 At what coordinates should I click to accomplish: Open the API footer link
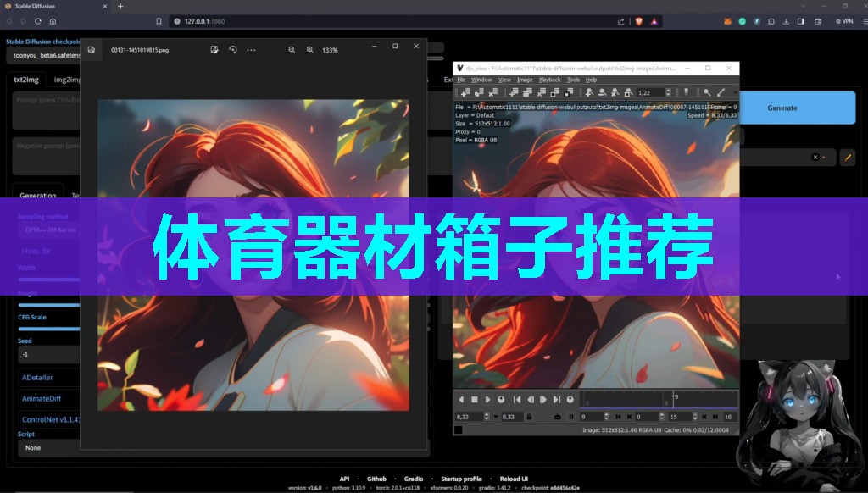click(x=344, y=479)
